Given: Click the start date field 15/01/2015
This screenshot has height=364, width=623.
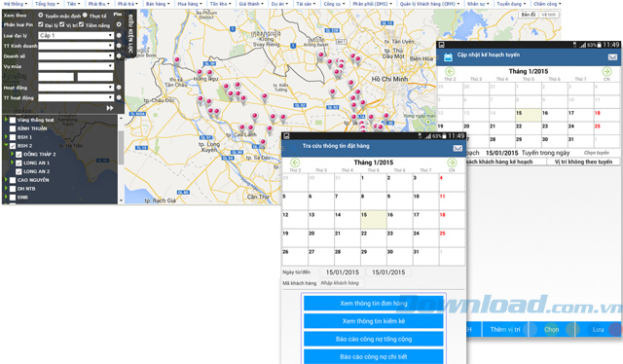Looking at the screenshot, I should [342, 273].
